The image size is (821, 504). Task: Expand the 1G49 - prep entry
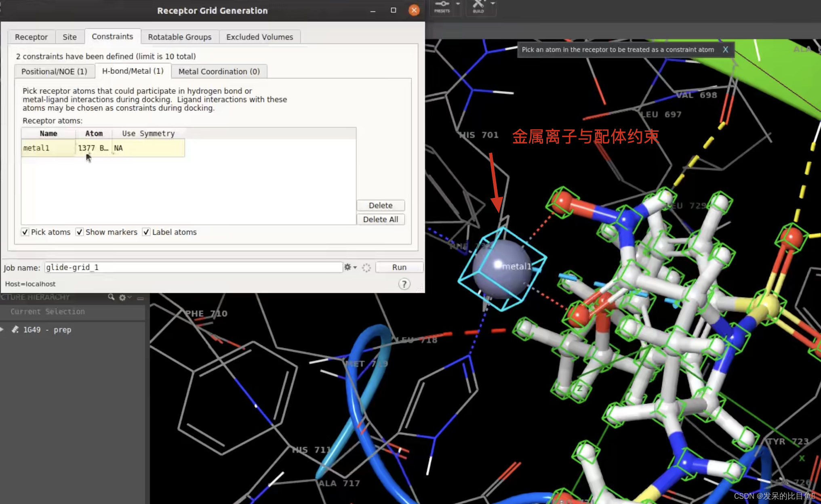[x=2, y=330]
